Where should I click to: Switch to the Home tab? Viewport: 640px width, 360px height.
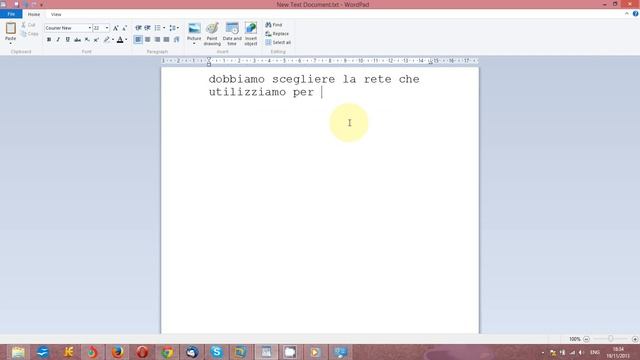34,14
